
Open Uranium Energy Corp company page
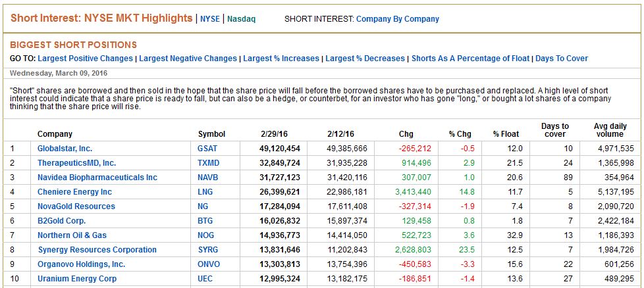click(x=76, y=279)
